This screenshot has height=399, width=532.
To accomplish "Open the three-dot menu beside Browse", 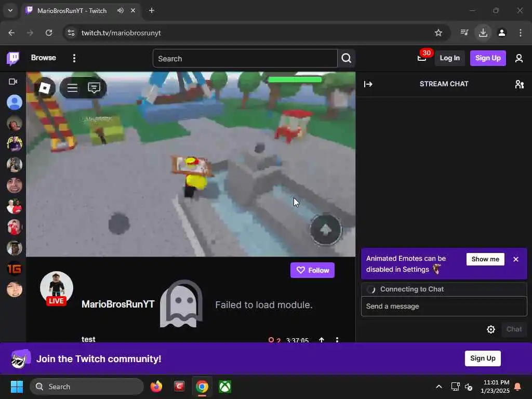I will (x=74, y=58).
